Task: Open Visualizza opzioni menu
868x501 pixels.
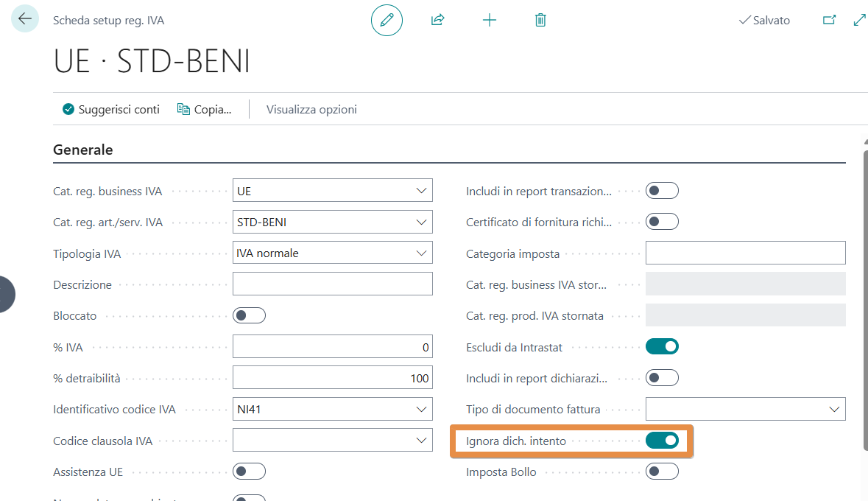Action: (311, 110)
